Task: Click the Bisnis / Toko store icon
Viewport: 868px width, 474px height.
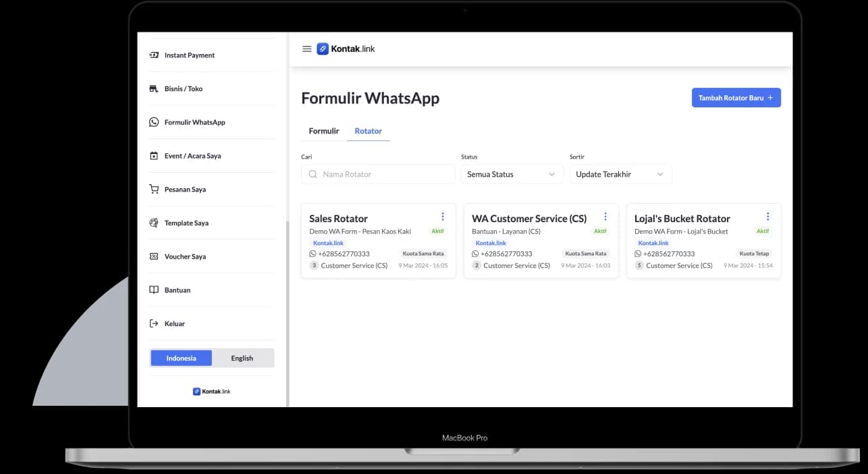Action: pyautogui.click(x=154, y=88)
